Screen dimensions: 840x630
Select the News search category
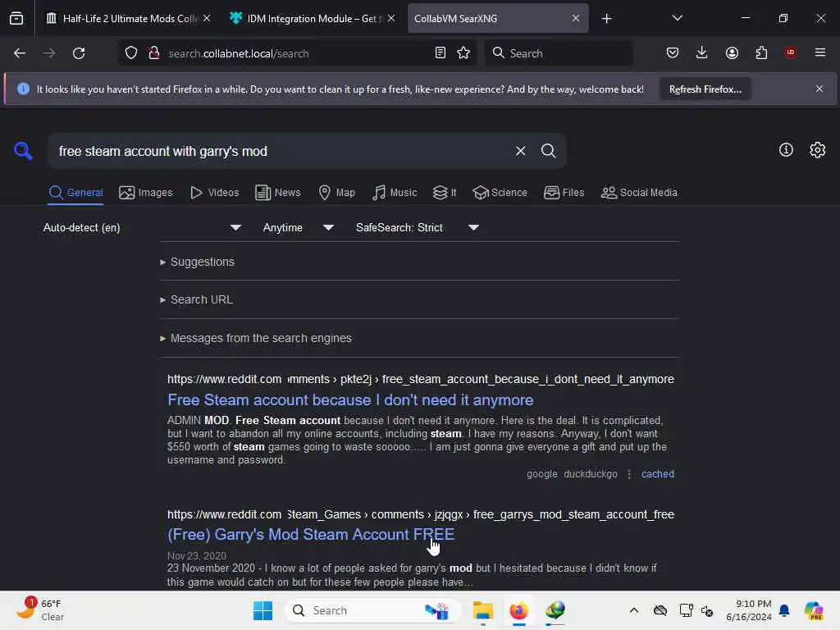click(x=277, y=192)
